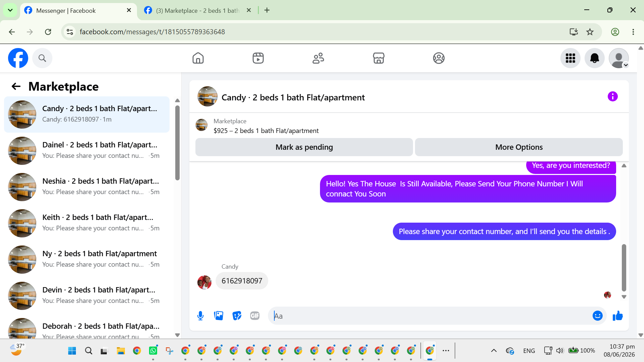The width and height of the screenshot is (644, 362).
Task: Send a thumbs up like
Action: (x=618, y=316)
